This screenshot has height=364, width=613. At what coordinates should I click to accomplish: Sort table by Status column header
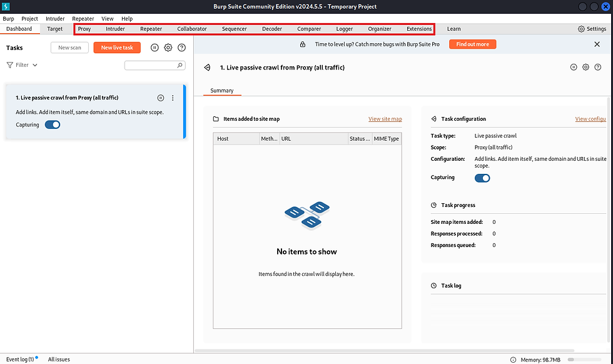[x=360, y=139]
